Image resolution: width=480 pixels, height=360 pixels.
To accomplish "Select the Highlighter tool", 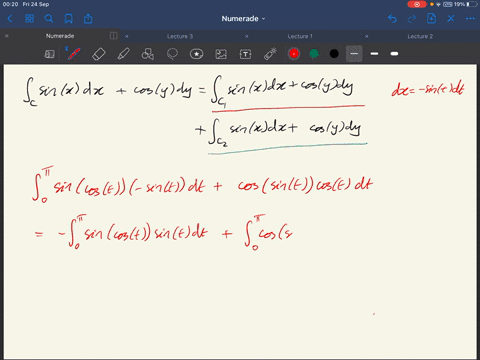I will tap(123, 54).
